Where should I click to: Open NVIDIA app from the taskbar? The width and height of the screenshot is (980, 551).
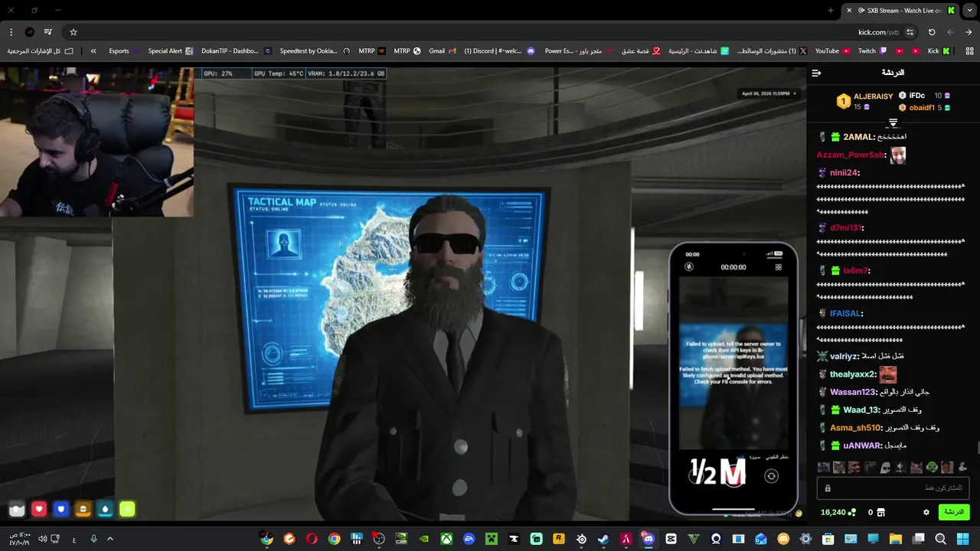tap(424, 539)
